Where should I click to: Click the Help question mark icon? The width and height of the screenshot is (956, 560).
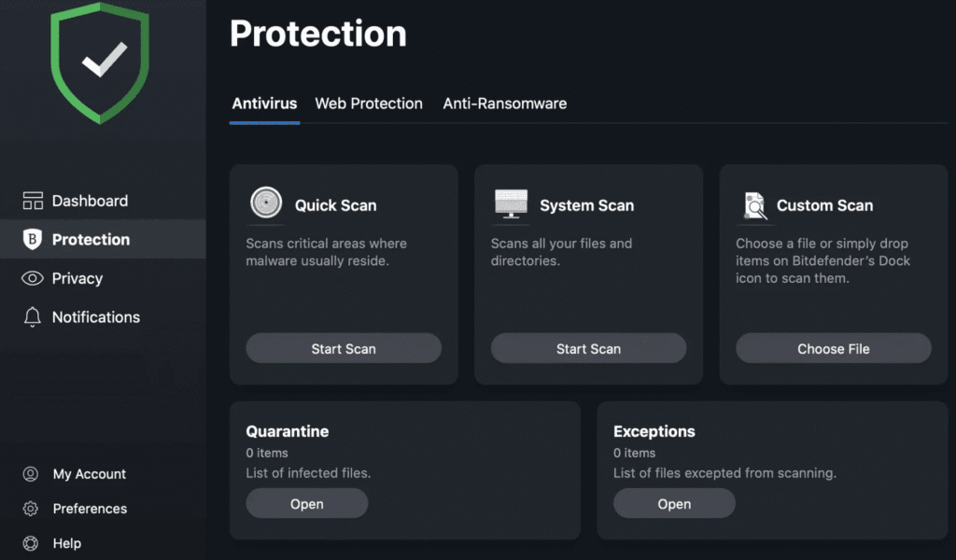[x=32, y=542]
